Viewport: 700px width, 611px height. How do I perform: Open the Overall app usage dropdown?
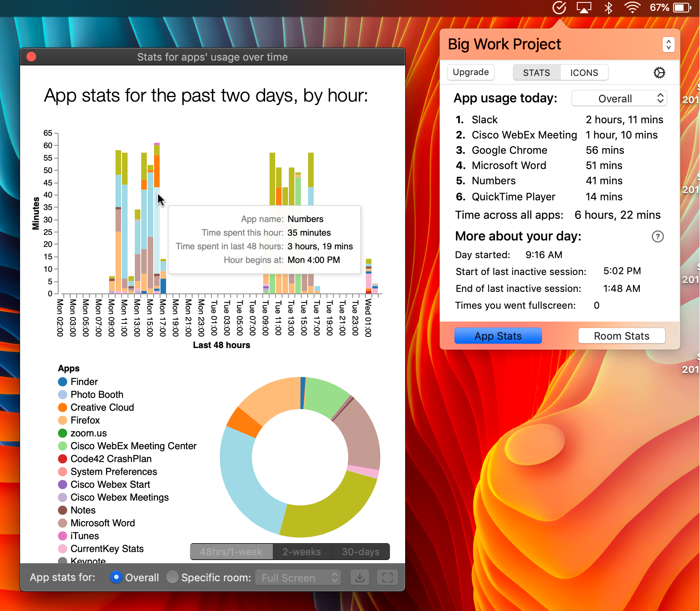[x=619, y=98]
